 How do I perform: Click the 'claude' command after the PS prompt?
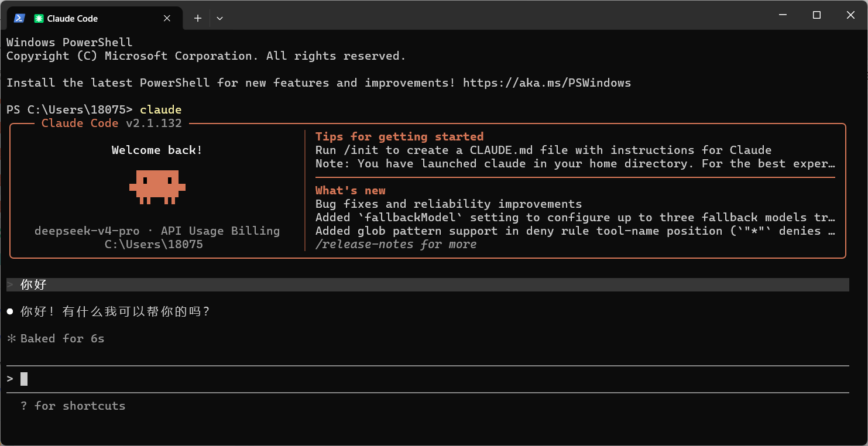pos(160,109)
